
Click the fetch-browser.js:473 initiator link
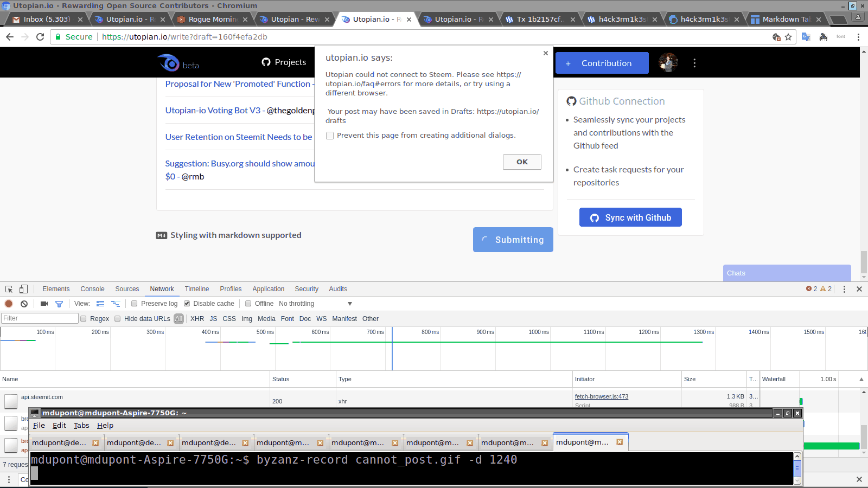coord(602,396)
